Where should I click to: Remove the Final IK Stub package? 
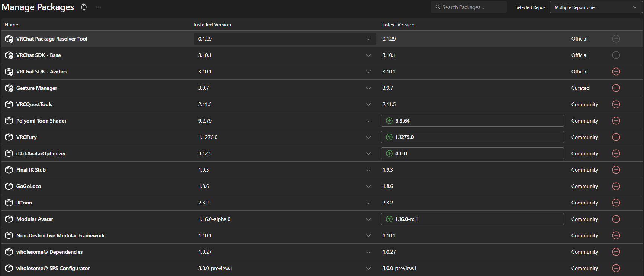616,170
